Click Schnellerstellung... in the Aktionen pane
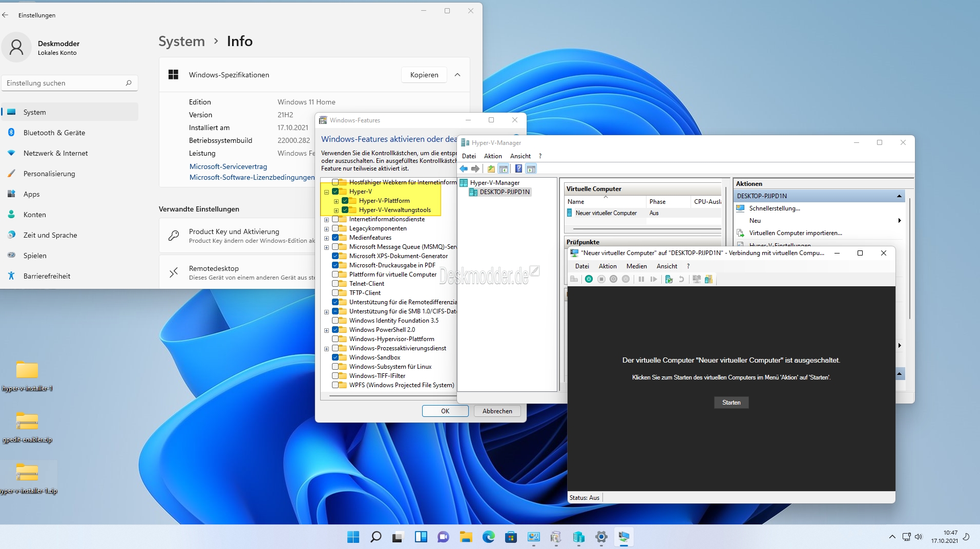 click(774, 208)
